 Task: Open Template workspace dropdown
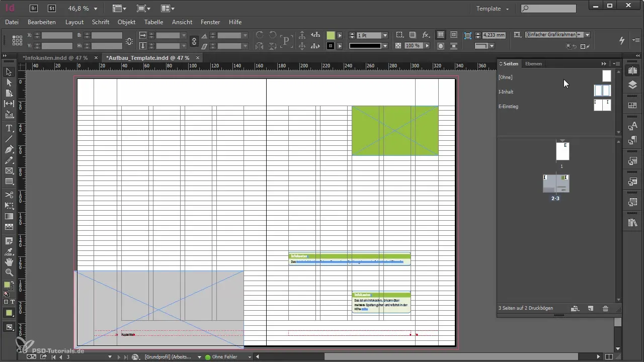[x=493, y=9]
